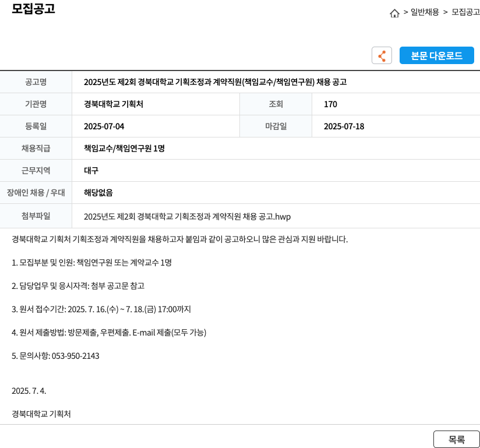Click inquiry phone line 053-950-2143

(55, 356)
